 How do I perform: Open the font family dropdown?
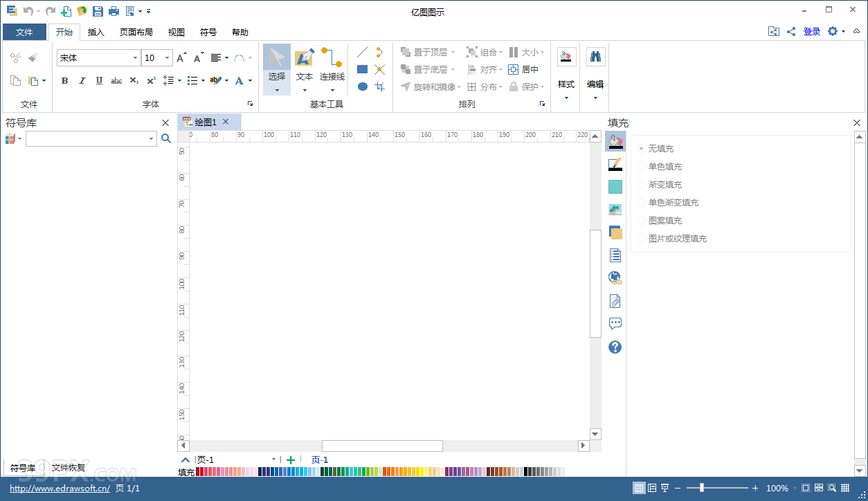click(136, 58)
